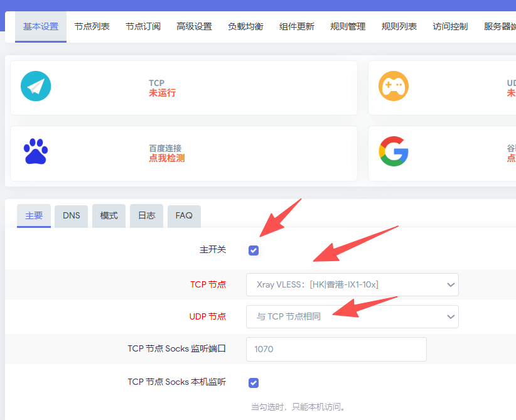The width and height of the screenshot is (516, 420).
Task: Switch to the DNS sub-tab
Action: tap(72, 215)
